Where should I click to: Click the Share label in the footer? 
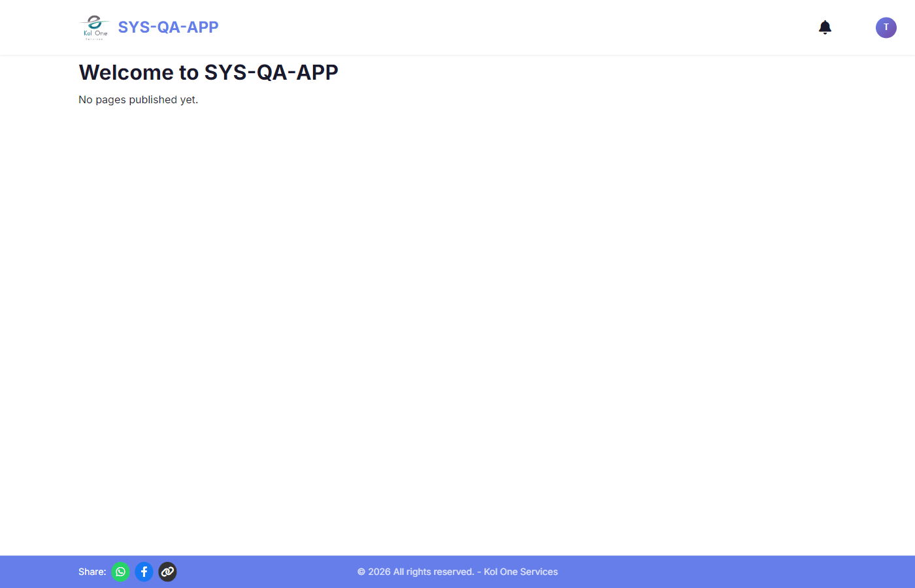tap(91, 572)
